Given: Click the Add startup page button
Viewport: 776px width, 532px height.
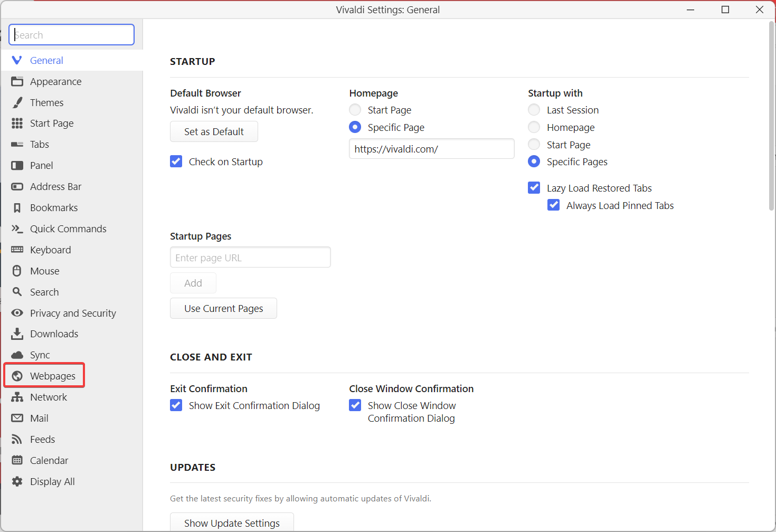Looking at the screenshot, I should 193,283.
